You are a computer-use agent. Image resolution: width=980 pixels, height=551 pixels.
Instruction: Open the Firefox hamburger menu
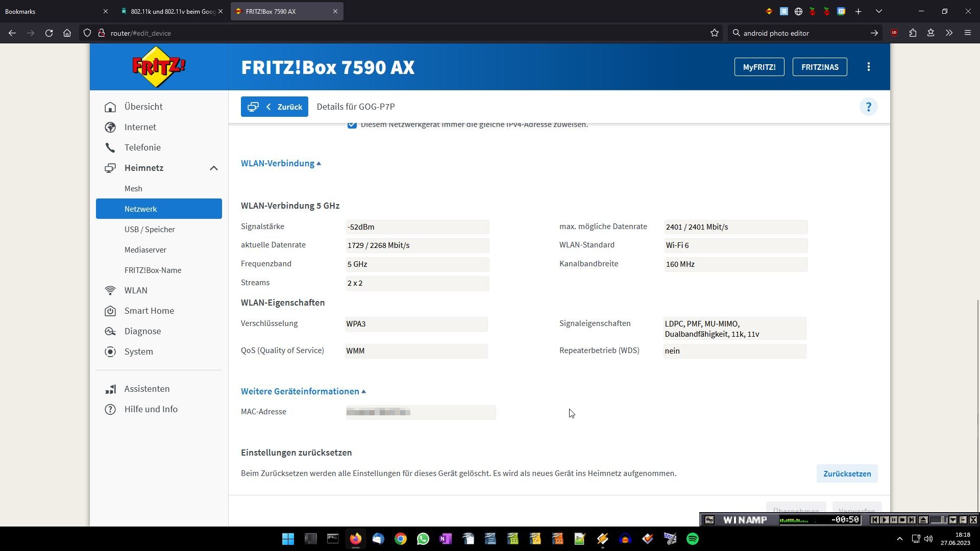click(967, 33)
